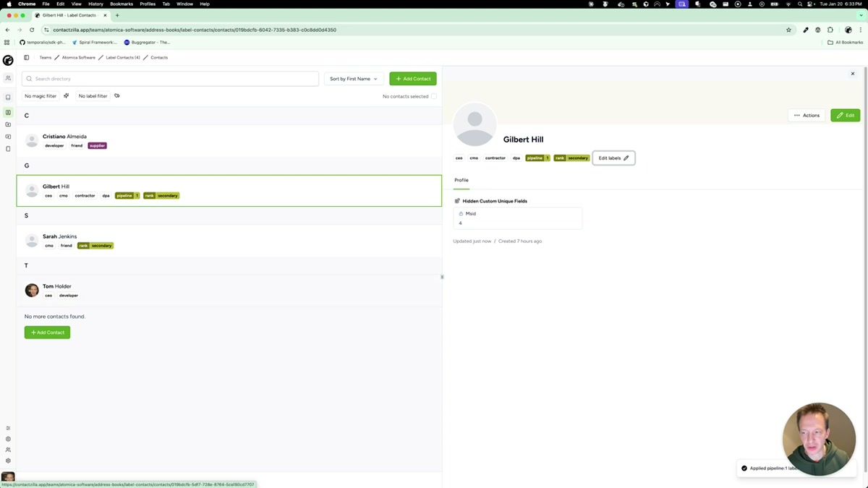This screenshot has width=868, height=488.
Task: Expand the Actions overflow menu
Action: tap(807, 114)
